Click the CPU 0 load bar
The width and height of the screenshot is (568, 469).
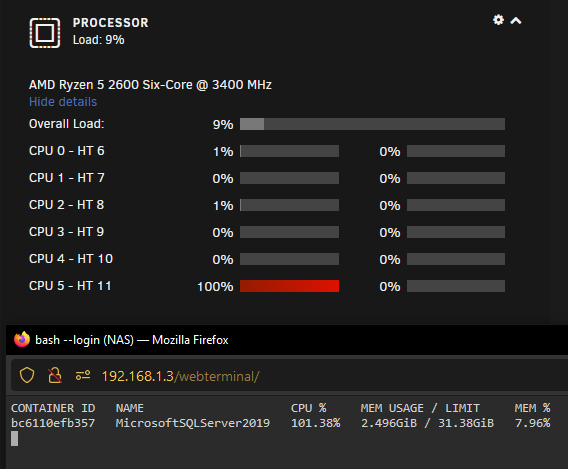[x=289, y=151]
